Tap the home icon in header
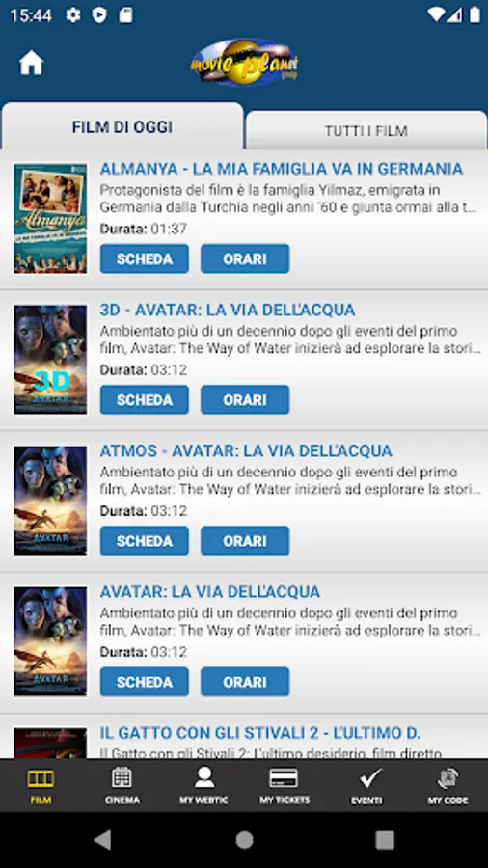 [31, 63]
